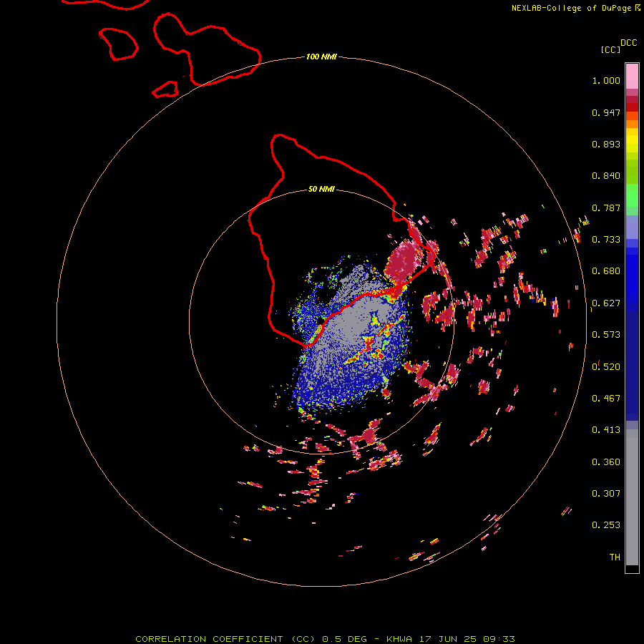Select the 1.000 value on the color scale

point(606,80)
